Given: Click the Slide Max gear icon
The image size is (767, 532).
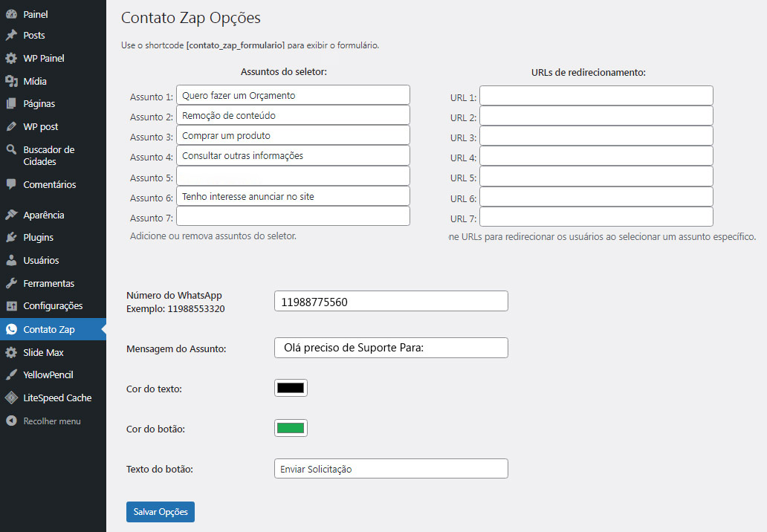Looking at the screenshot, I should 11,352.
